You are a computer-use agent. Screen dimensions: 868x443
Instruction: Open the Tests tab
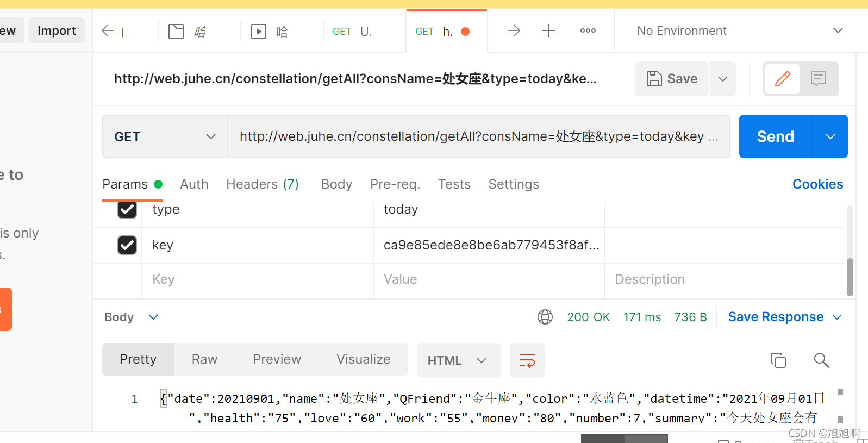tap(454, 184)
